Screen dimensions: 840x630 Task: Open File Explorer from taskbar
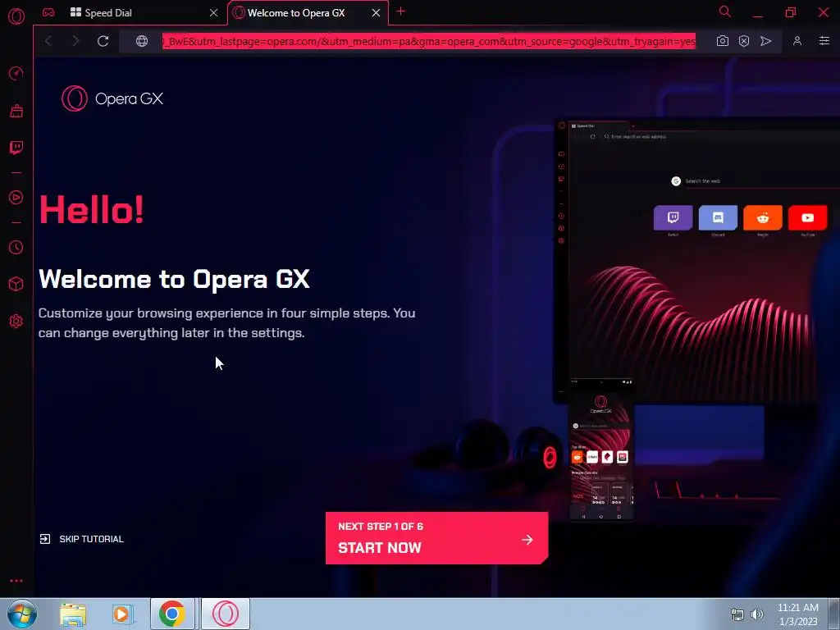click(x=72, y=614)
